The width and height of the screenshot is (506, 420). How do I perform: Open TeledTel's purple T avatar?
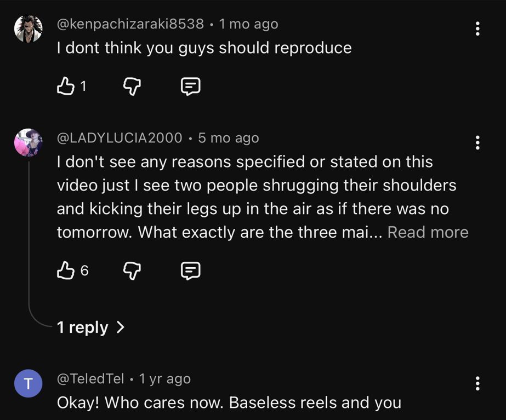[x=28, y=383]
